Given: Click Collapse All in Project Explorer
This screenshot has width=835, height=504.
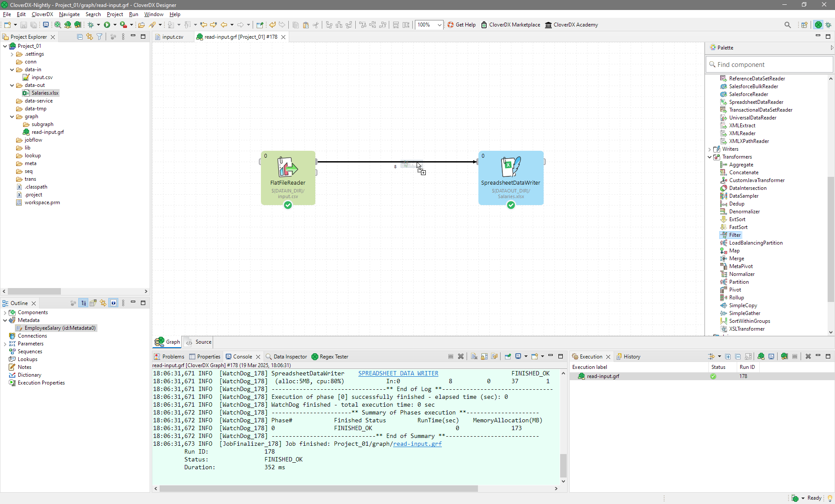Looking at the screenshot, I should [80, 37].
